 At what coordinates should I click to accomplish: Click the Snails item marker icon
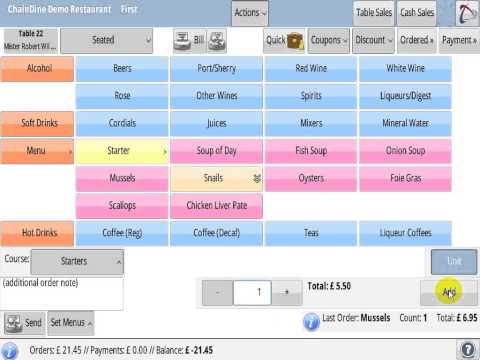click(257, 178)
